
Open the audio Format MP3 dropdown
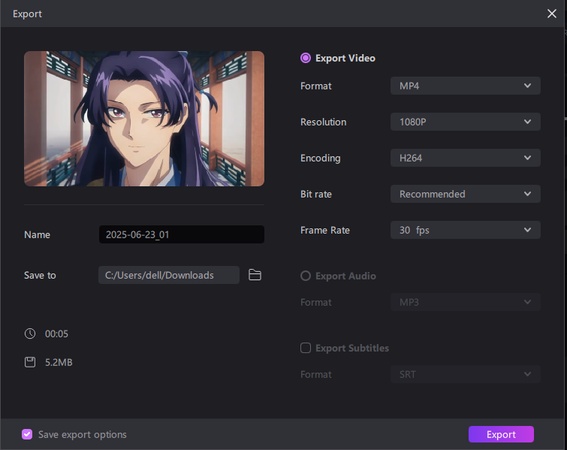click(465, 302)
